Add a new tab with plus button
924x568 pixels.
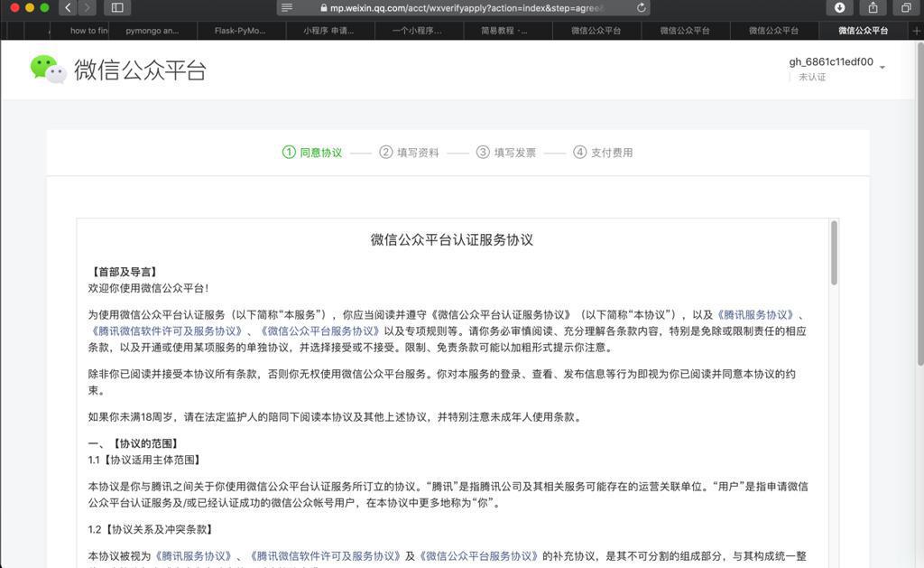click(x=916, y=31)
